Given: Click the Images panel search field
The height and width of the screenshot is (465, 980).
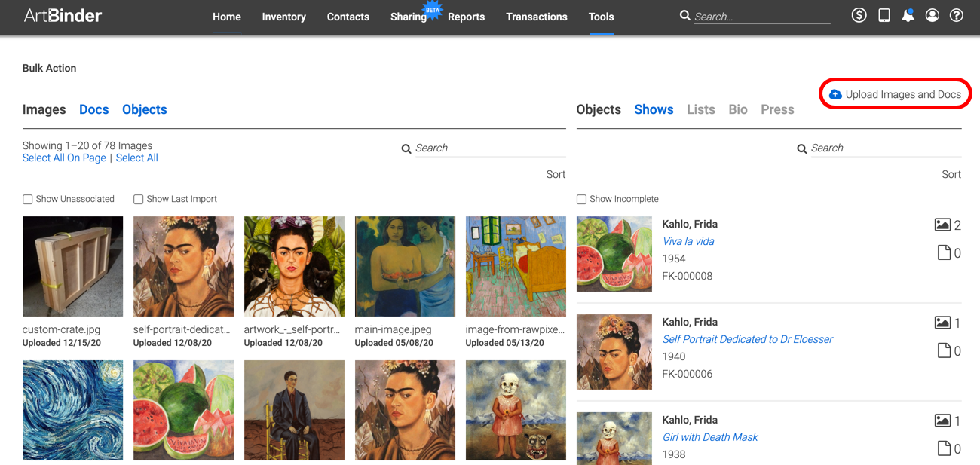Looking at the screenshot, I should [x=489, y=148].
